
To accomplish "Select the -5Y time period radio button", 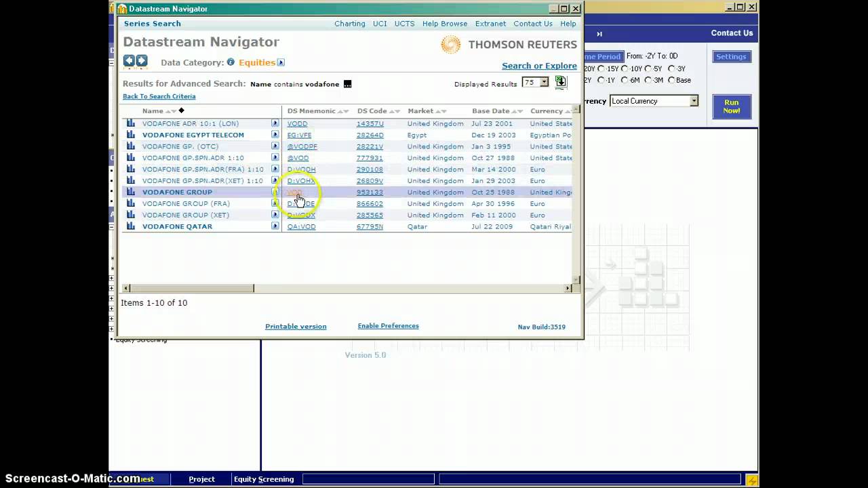I will [649, 69].
